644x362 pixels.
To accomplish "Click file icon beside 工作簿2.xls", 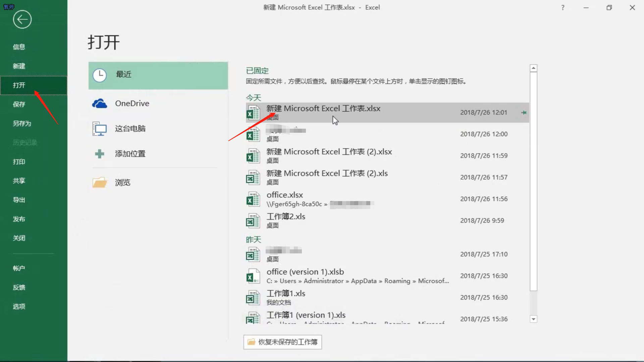I will 253,221.
